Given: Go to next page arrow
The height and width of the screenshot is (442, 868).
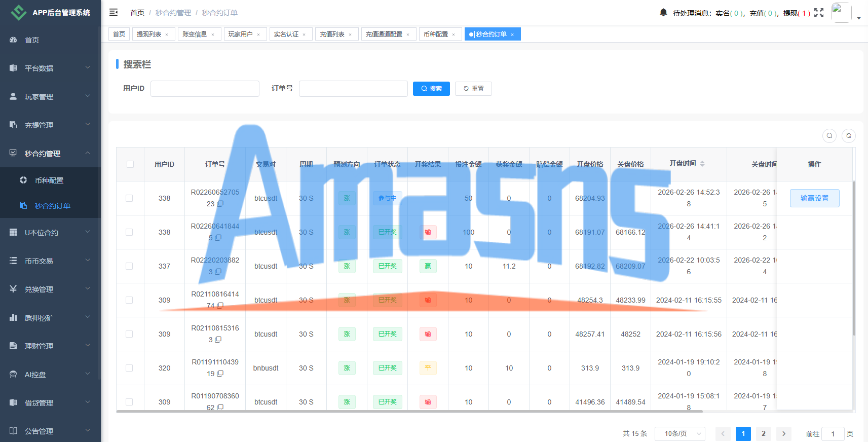Looking at the screenshot, I should (784, 434).
